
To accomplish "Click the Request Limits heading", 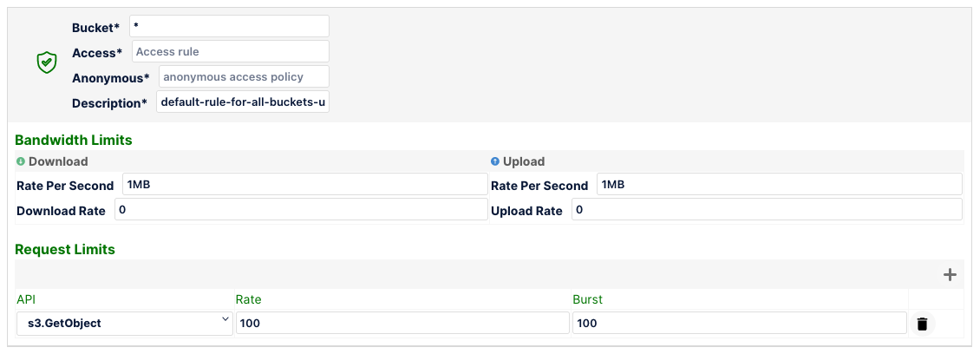I will (x=65, y=250).
